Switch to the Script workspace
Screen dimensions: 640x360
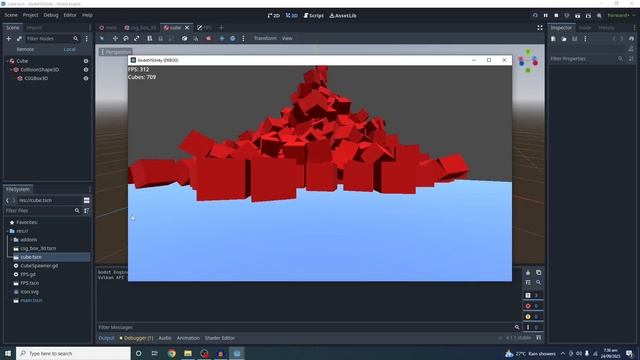pyautogui.click(x=313, y=16)
